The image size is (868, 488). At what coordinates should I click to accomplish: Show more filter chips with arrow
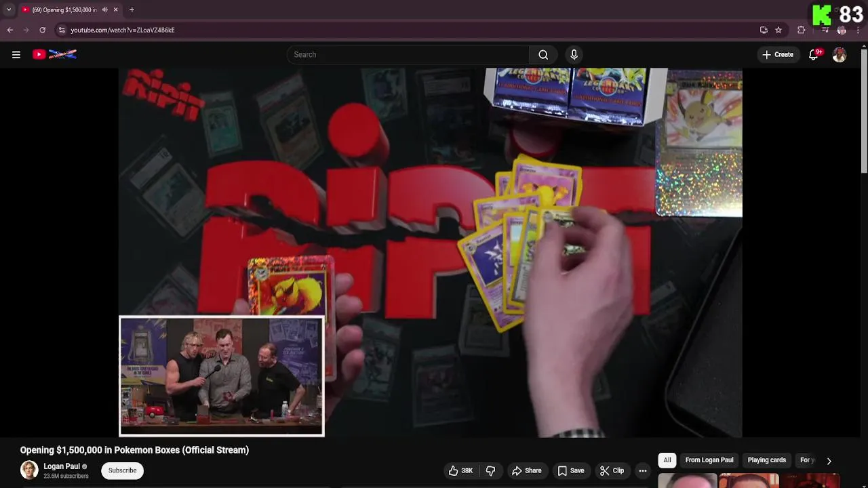click(x=829, y=461)
